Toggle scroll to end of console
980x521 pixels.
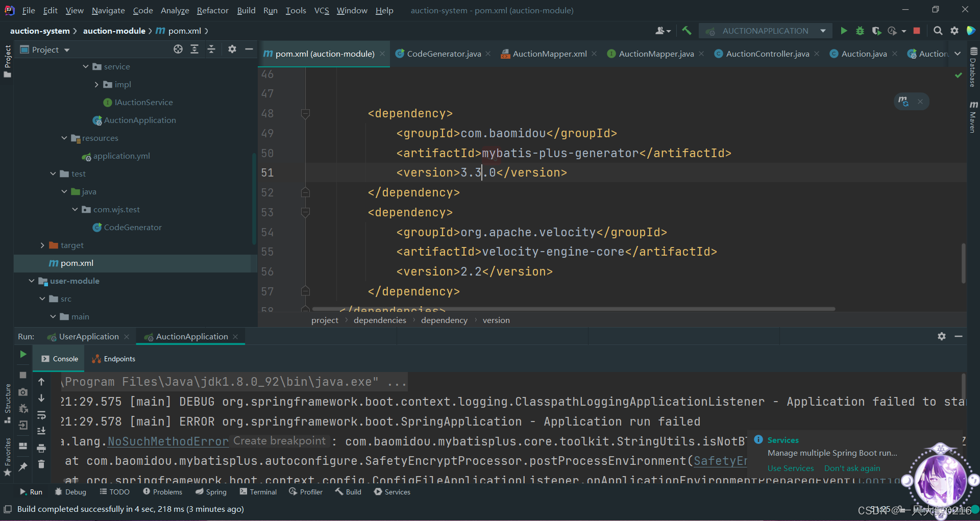pyautogui.click(x=41, y=431)
